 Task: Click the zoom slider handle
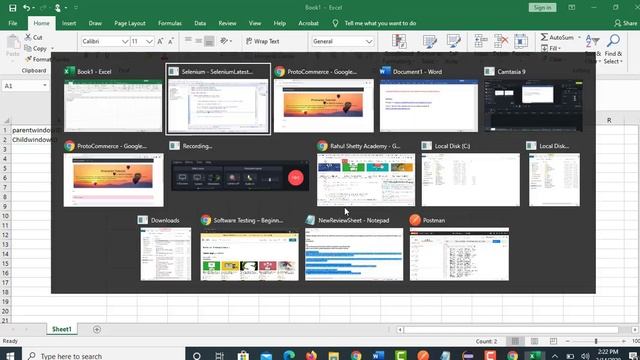596,341
